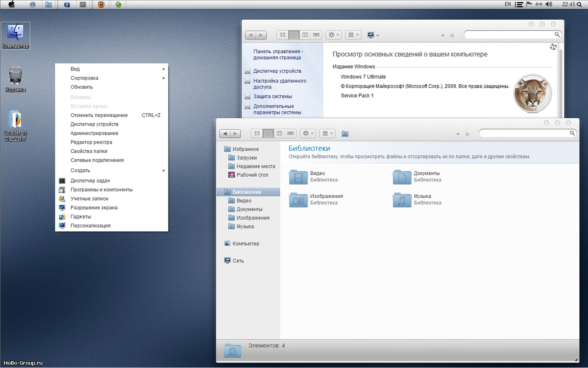Launch Firefox from the top bar
This screenshot has height=368, width=588.
(101, 5)
